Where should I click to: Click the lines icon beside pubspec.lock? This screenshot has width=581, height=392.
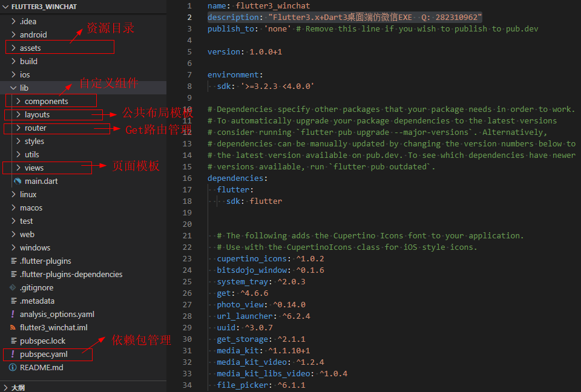13,341
